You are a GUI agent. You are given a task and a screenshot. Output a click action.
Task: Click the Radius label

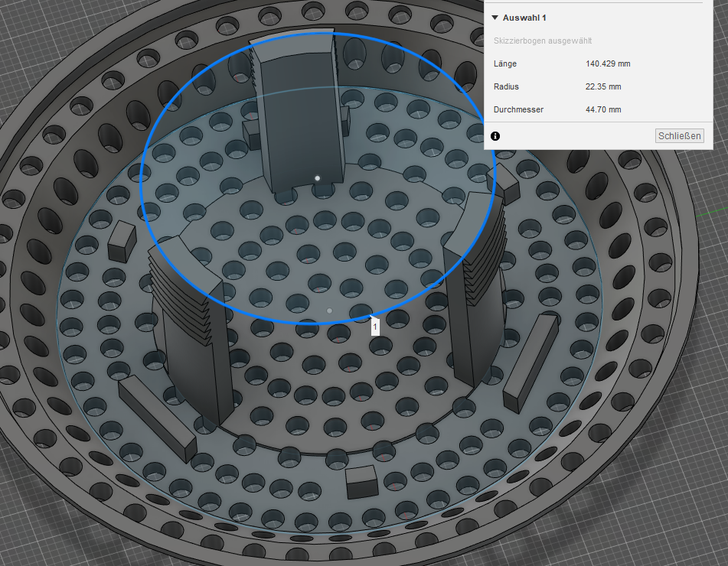(x=506, y=86)
